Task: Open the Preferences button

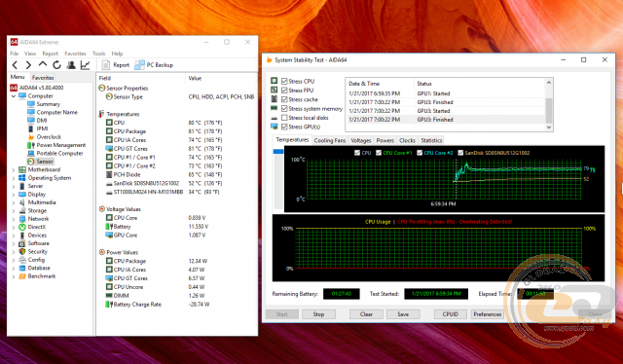Action: [487, 314]
